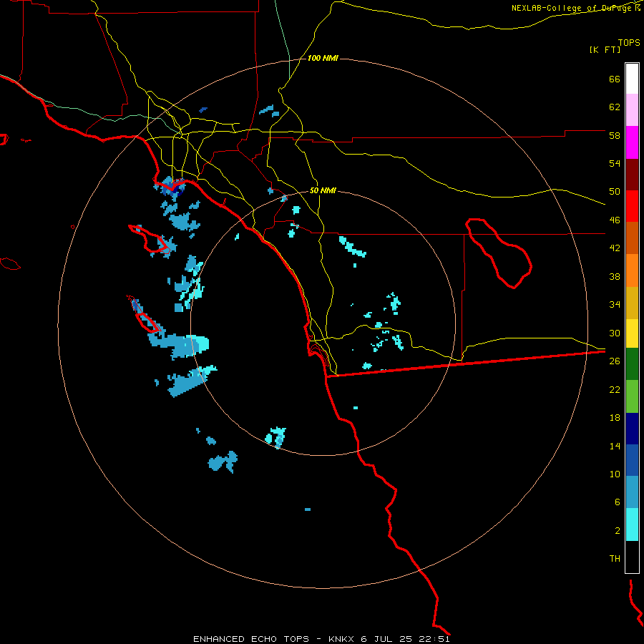The image size is (644, 644).
Task: Click the '[K FT]' units label
Action: pos(605,49)
